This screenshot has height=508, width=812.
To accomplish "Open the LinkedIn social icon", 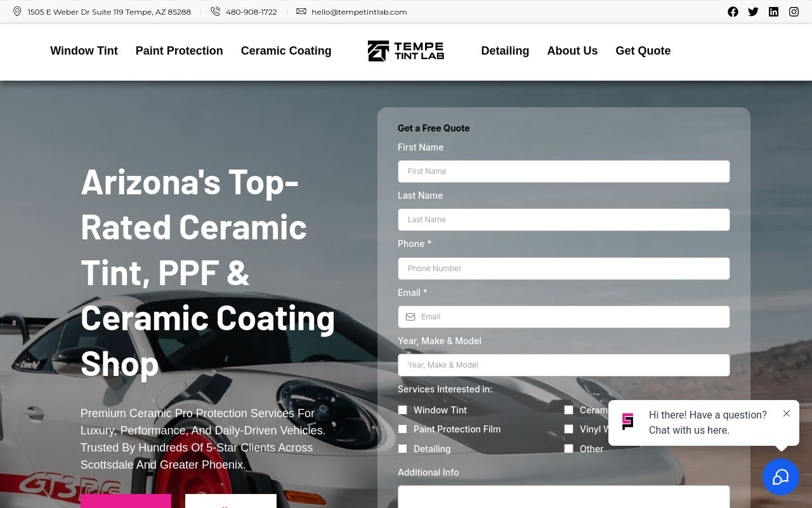I will pyautogui.click(x=773, y=11).
